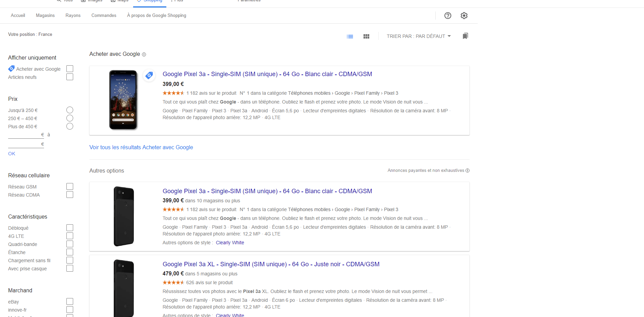Click 'dans 10 magasins ou plus' text
The width and height of the screenshot is (644, 317).
click(x=212, y=201)
